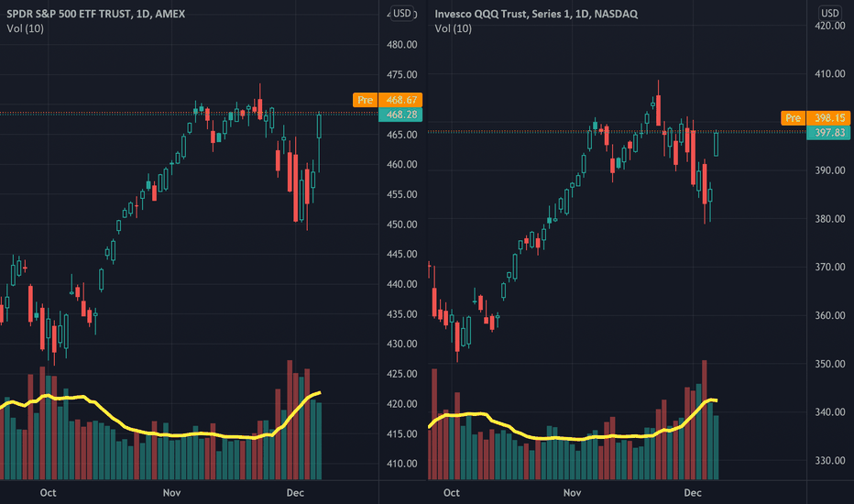Click the Nov label on SPDR time axis
The height and width of the screenshot is (504, 854).
coord(171,493)
